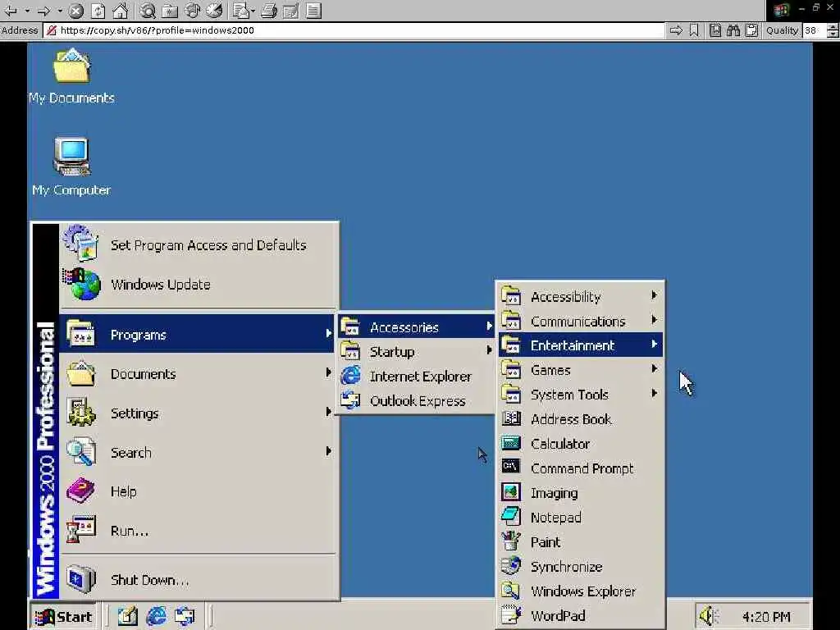Select the My Documents desktop icon
The height and width of the screenshot is (630, 840).
71,76
